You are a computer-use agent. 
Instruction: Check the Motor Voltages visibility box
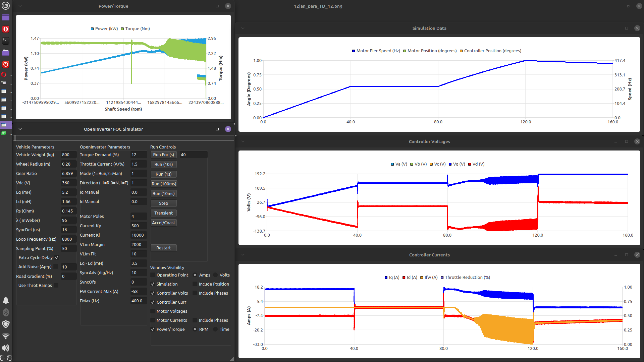(153, 311)
